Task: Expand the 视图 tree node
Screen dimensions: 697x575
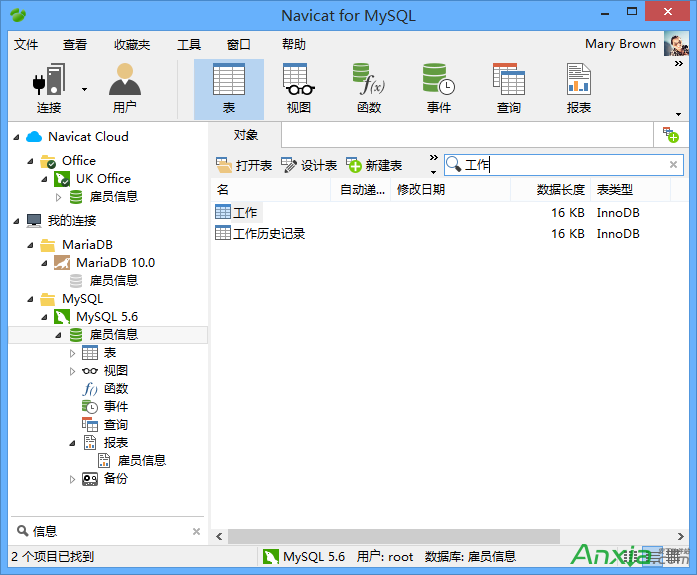Action: (72, 371)
